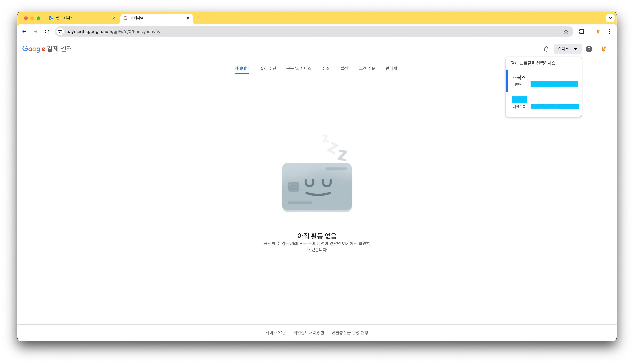Expand the tab search chevron button
This screenshot has height=364, width=634.
tap(610, 18)
